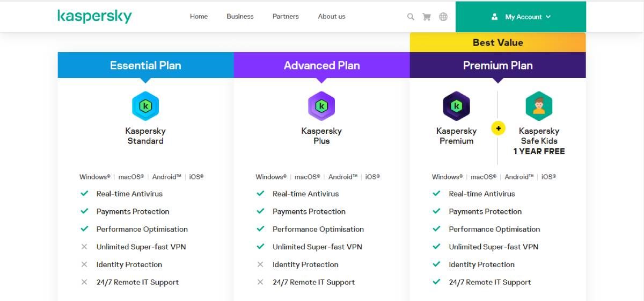Click the yellow plus circle icon
The height and width of the screenshot is (301, 644).
pyautogui.click(x=498, y=128)
